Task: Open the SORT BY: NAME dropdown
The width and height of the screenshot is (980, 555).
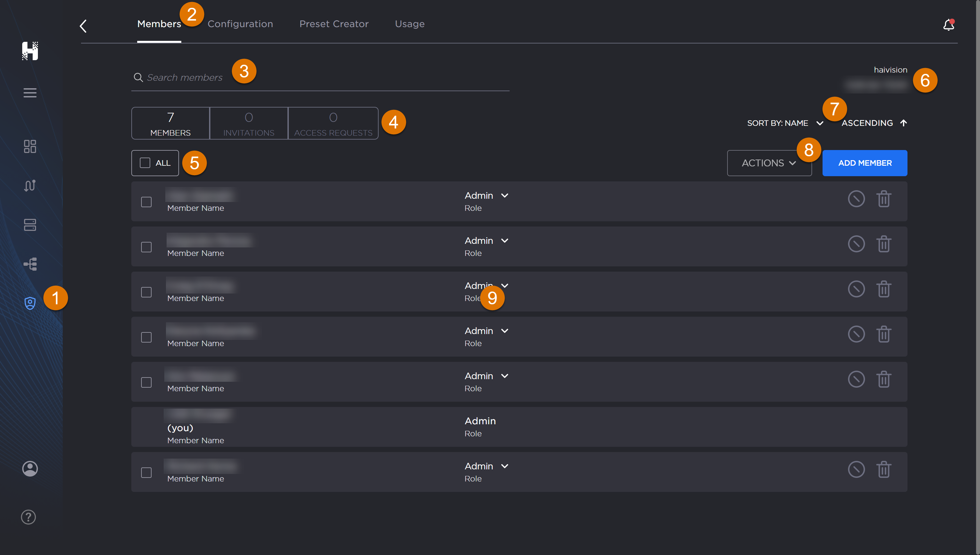Action: coord(785,123)
